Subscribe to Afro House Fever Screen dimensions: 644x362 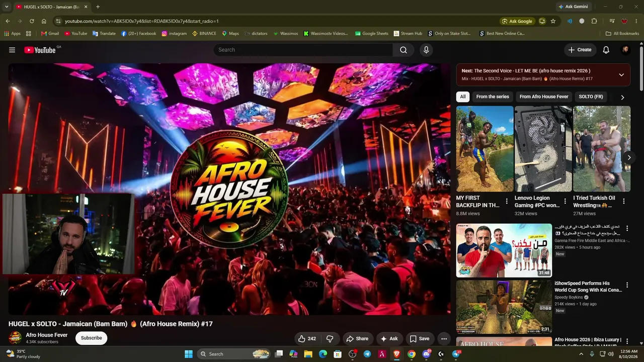[92, 338]
